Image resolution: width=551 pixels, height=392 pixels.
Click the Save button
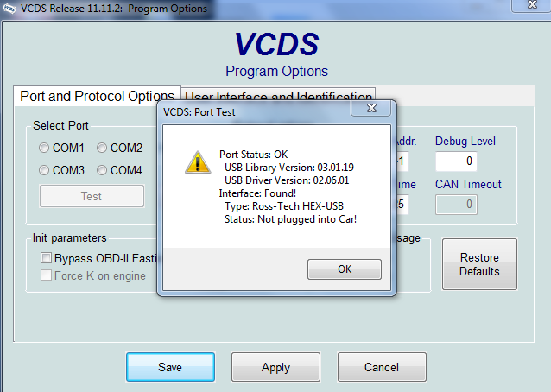[x=170, y=367]
